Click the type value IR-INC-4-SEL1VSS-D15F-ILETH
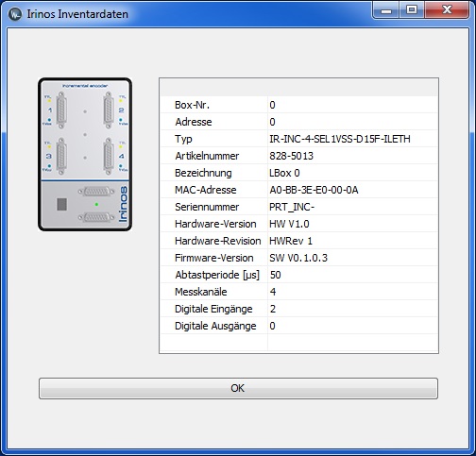 340,139
